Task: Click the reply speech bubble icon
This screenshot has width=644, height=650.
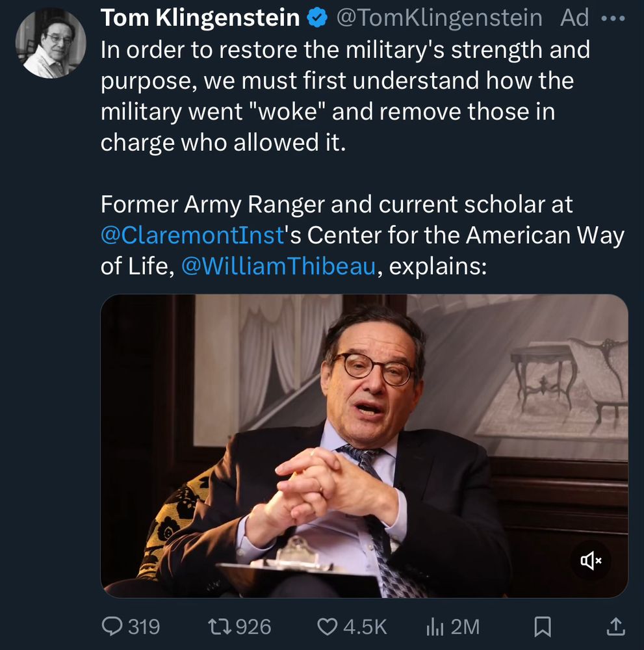Action: 113,626
